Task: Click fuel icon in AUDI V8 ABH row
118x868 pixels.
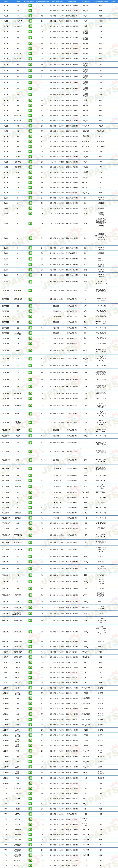Action: tap(30, 193)
